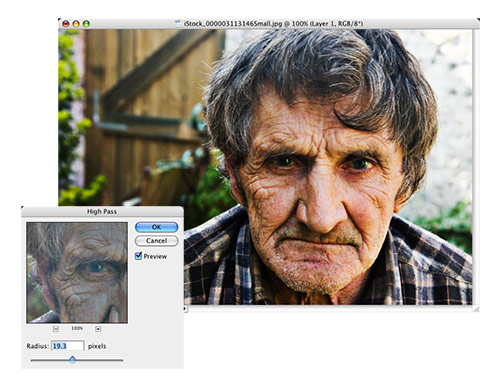The width and height of the screenshot is (500, 382).
Task: Zoom out preview with minus button
Action: tap(56, 329)
